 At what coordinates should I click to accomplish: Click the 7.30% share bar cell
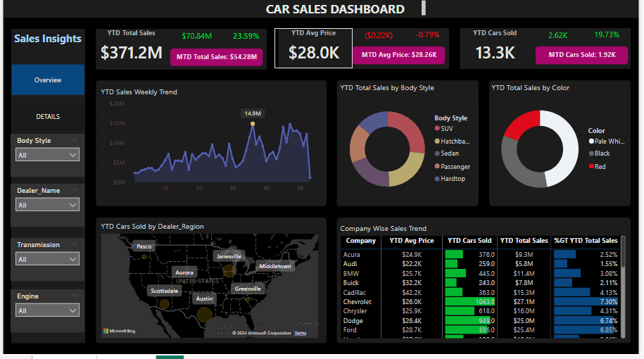pos(586,302)
